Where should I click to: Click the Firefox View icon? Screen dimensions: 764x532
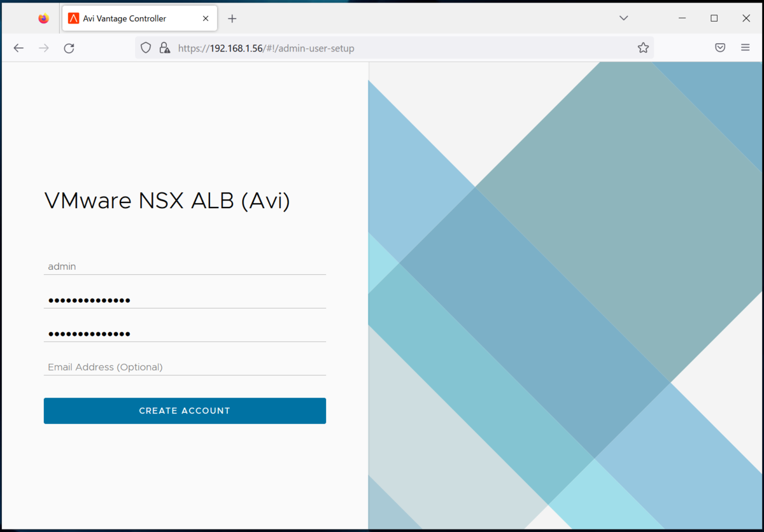43,18
